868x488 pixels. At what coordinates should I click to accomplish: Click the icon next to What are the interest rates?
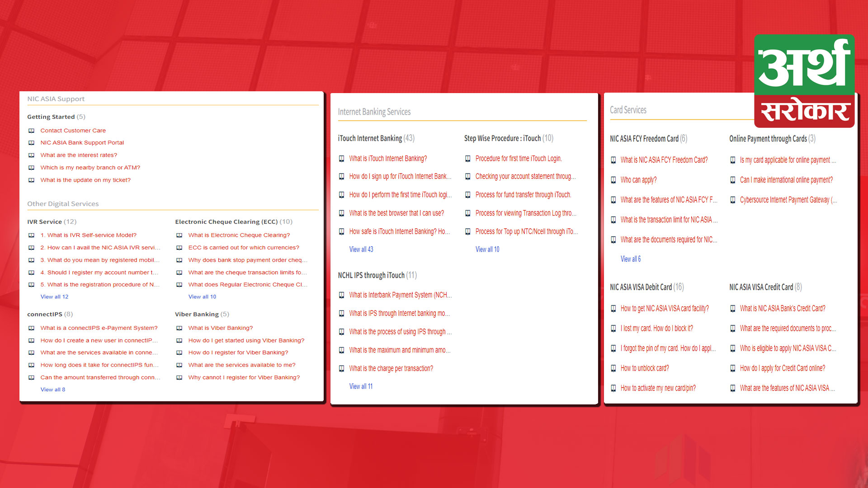click(31, 155)
